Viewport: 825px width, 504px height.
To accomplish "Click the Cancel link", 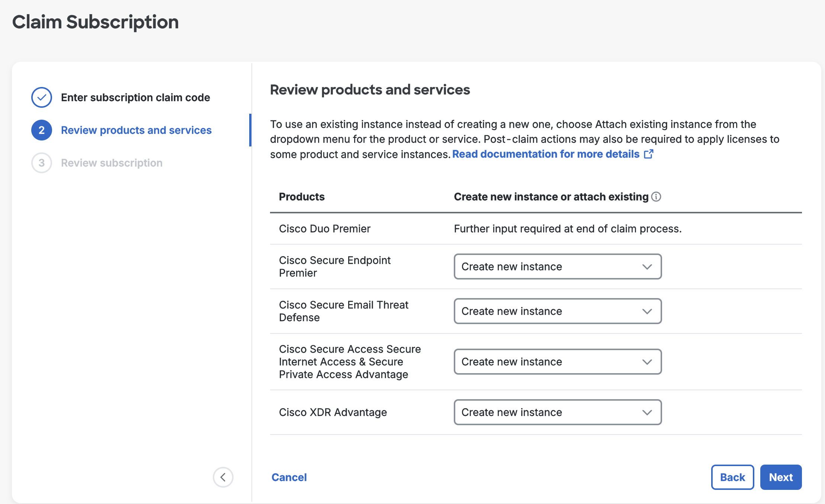I will point(289,477).
